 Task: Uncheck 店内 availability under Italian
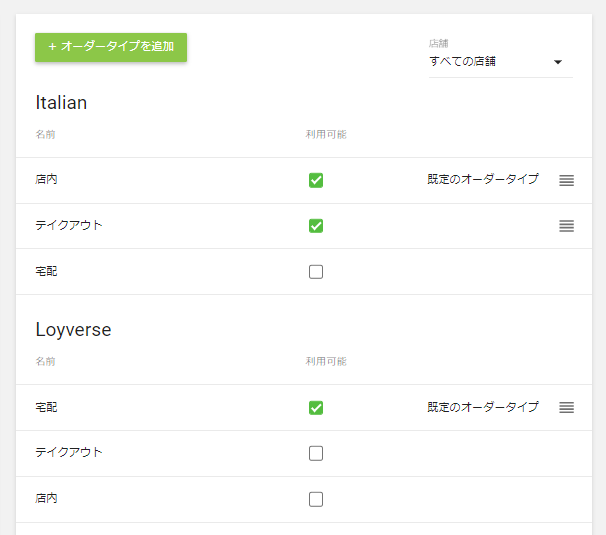316,180
